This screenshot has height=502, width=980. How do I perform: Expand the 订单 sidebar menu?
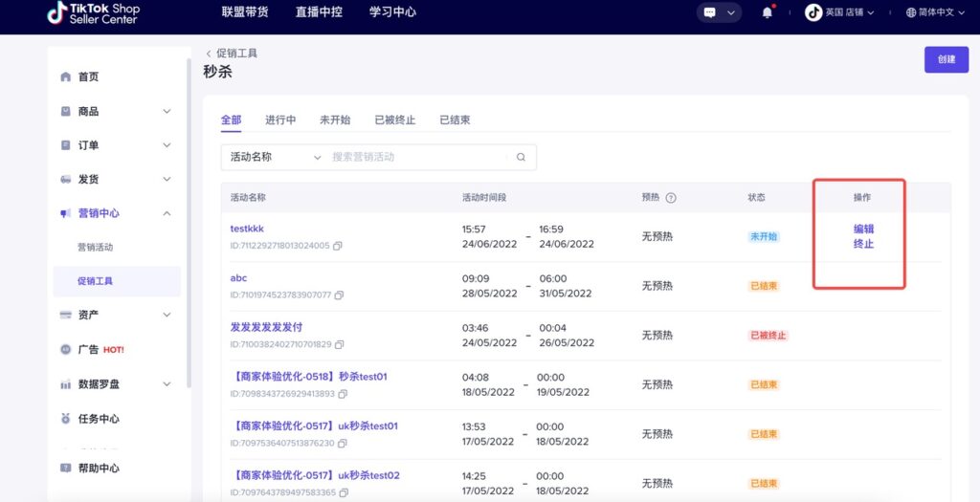click(x=167, y=144)
